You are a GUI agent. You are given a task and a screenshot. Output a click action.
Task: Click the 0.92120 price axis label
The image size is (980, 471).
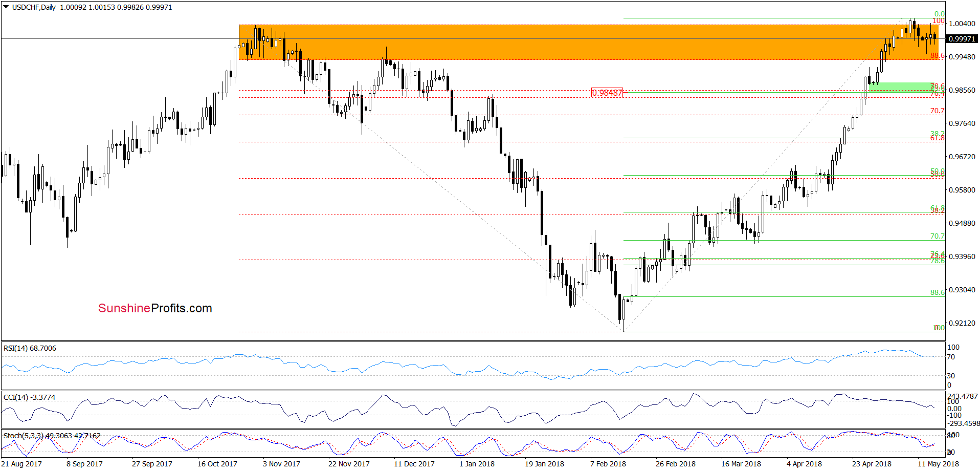(x=962, y=323)
